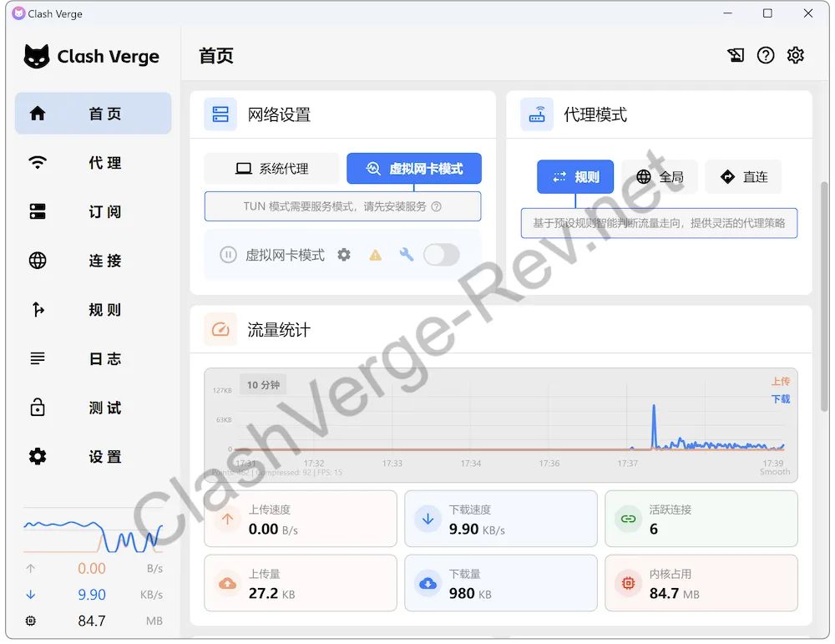Click the Clash Verge cat logo
835x644 pixels.
[x=37, y=56]
